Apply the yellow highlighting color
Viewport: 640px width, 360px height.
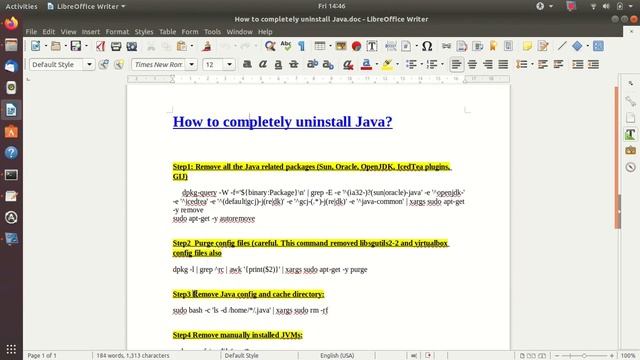387,64
